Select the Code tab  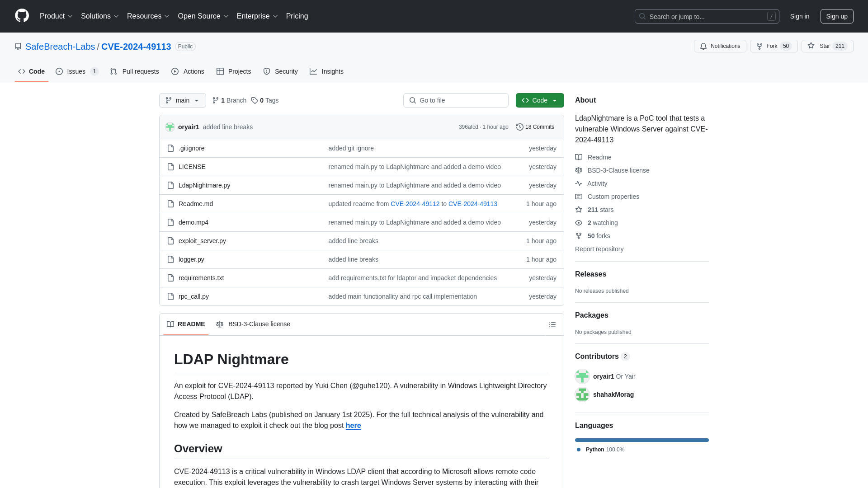click(x=32, y=71)
